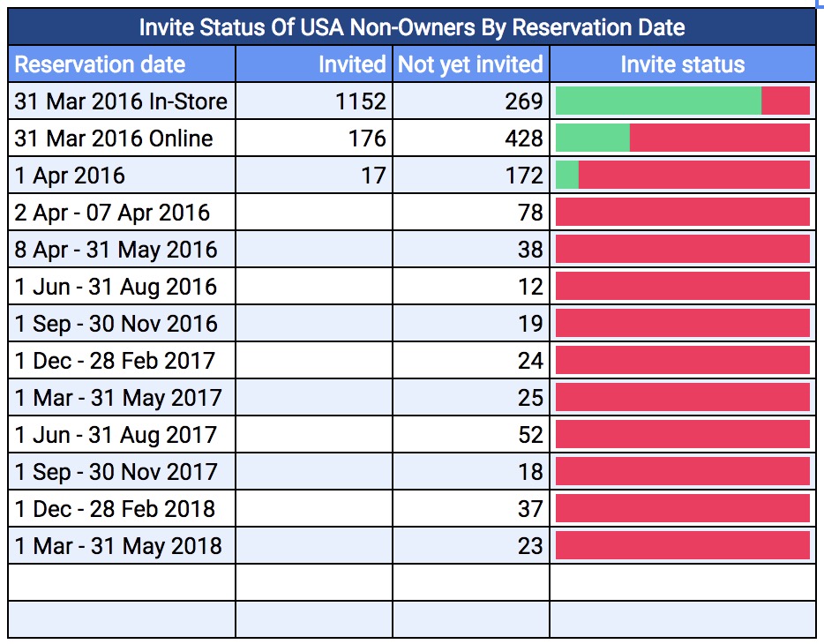Click the green invite status bar for In-Store
Screen dimensions: 824x644
pyautogui.click(x=657, y=101)
